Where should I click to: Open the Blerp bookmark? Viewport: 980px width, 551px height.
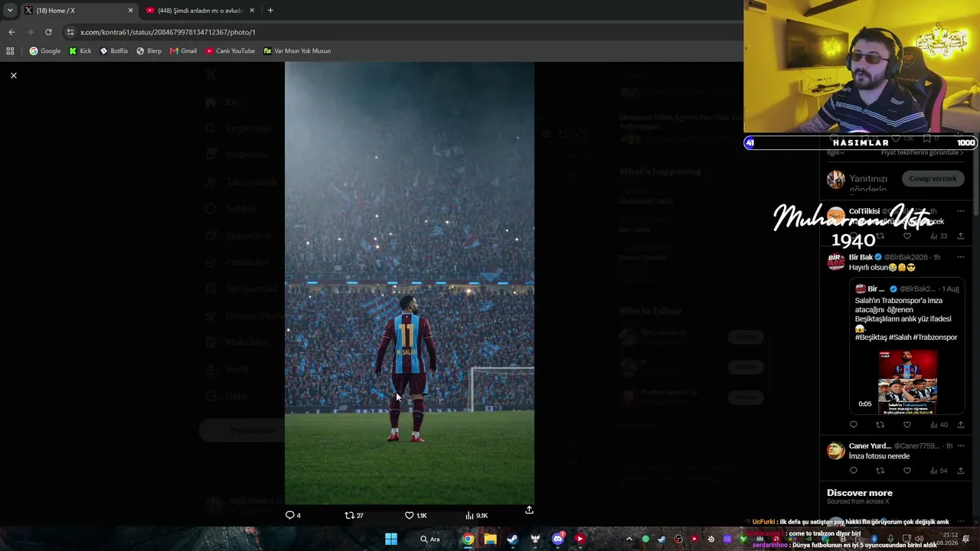[x=149, y=51]
